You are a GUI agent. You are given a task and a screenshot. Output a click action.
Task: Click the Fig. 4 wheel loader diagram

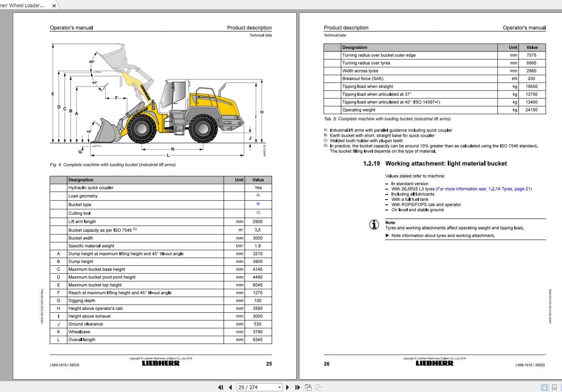156,100
